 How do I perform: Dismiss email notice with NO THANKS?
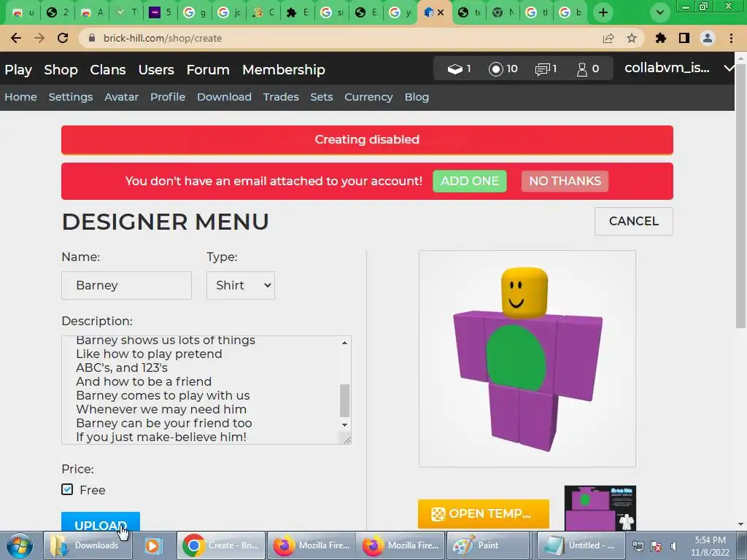[565, 181]
